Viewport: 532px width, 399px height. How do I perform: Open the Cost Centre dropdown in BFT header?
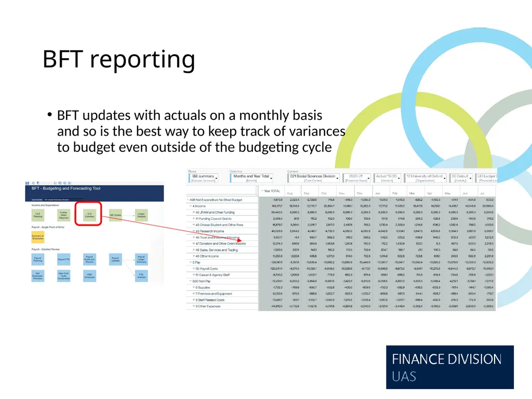[63, 199]
